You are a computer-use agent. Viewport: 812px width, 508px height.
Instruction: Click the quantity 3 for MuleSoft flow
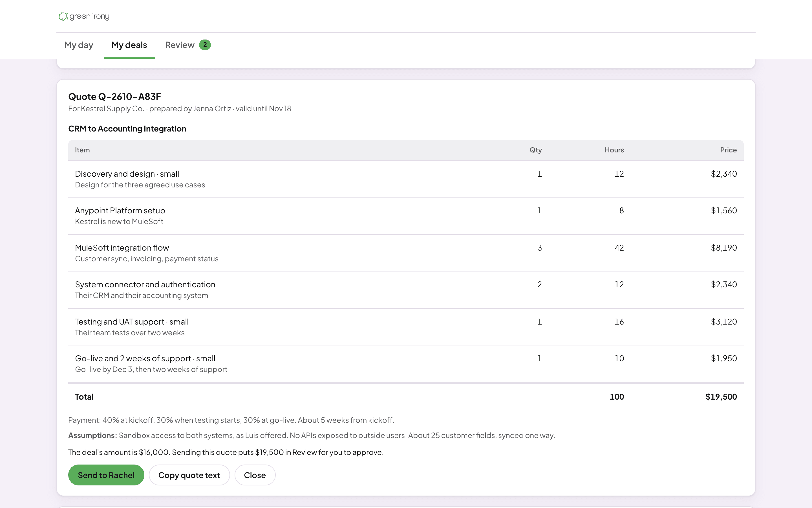click(540, 248)
